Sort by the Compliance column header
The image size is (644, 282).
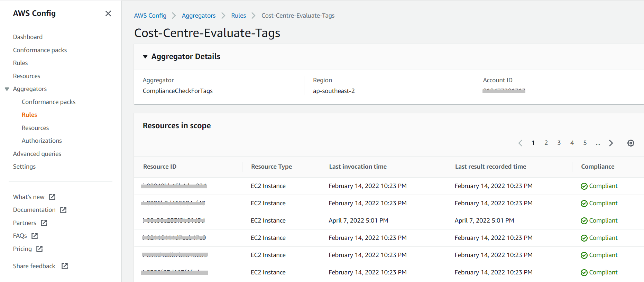click(598, 167)
